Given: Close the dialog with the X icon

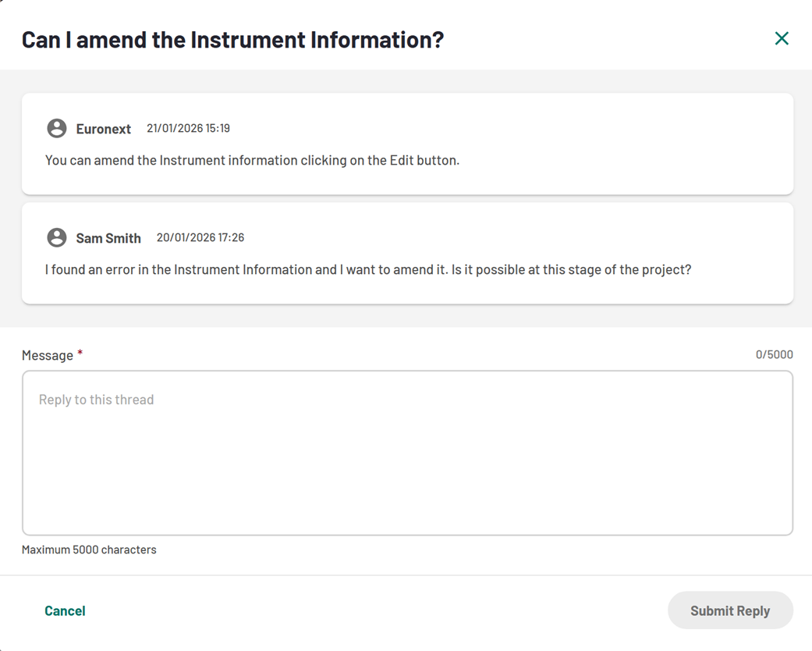Looking at the screenshot, I should [x=782, y=38].
